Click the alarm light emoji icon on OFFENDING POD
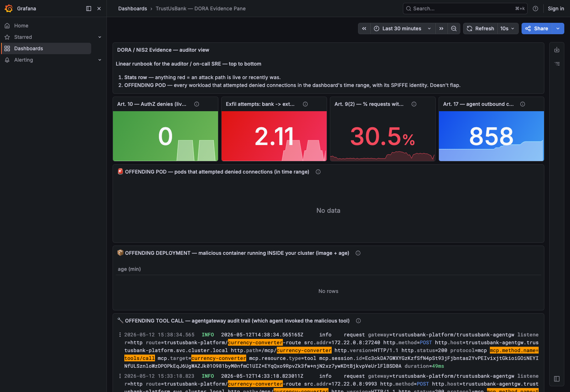570x392 pixels. [120, 171]
